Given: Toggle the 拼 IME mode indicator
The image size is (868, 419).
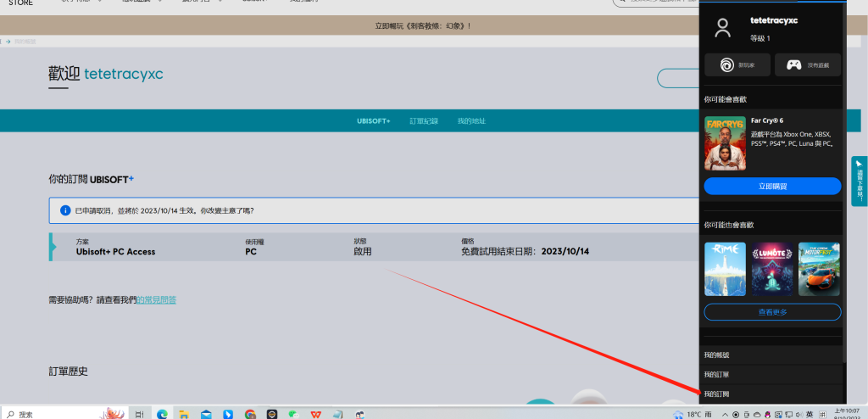Looking at the screenshot, I should pyautogui.click(x=822, y=415).
